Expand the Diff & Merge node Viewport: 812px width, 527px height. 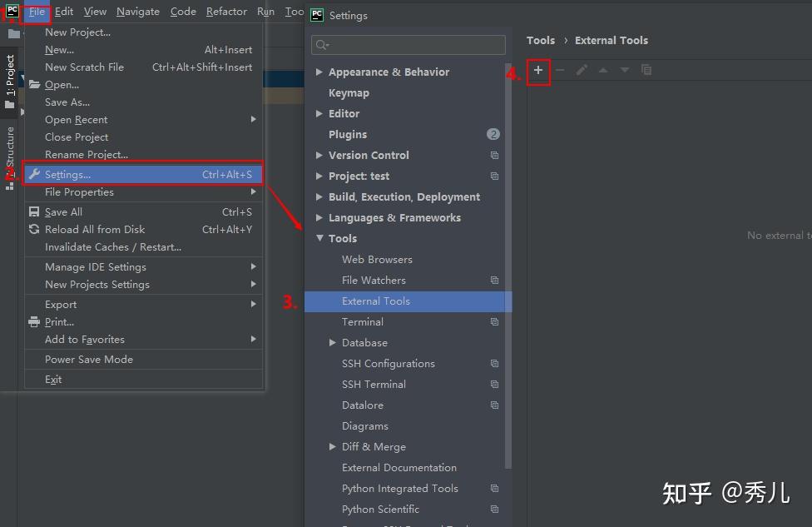pyautogui.click(x=333, y=447)
